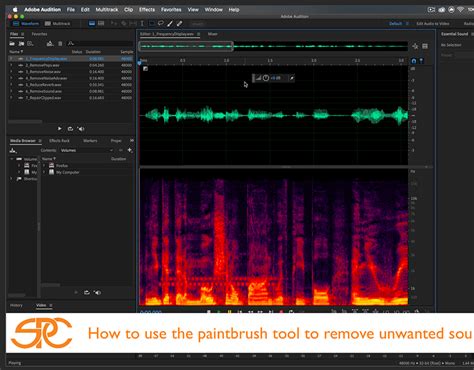
Task: Click the zoom-to-selection icon beside overview navigator
Action: [x=415, y=46]
